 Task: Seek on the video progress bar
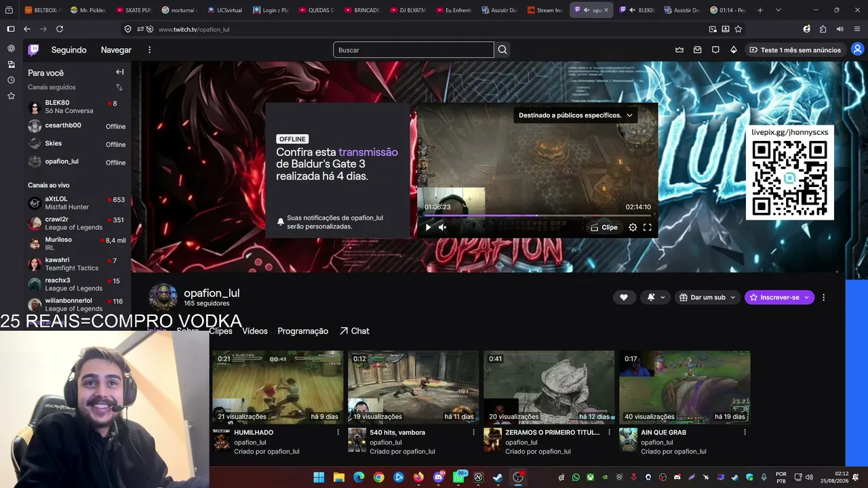tap(538, 216)
